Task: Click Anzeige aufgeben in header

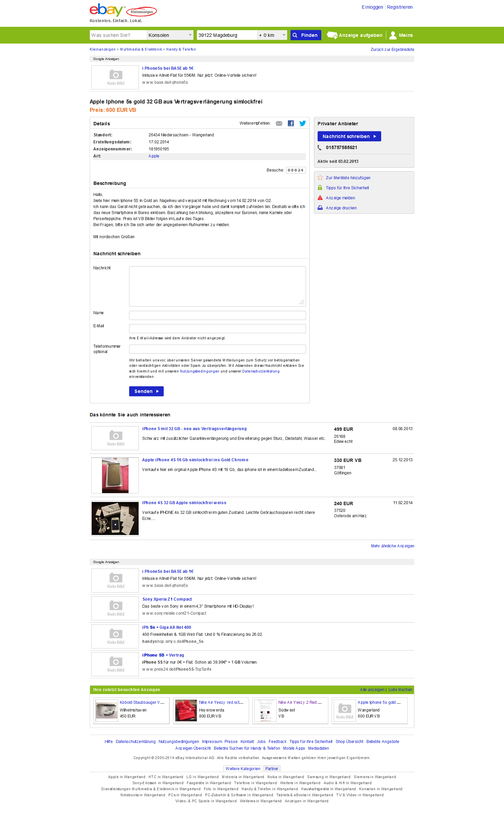Action: pyautogui.click(x=360, y=35)
